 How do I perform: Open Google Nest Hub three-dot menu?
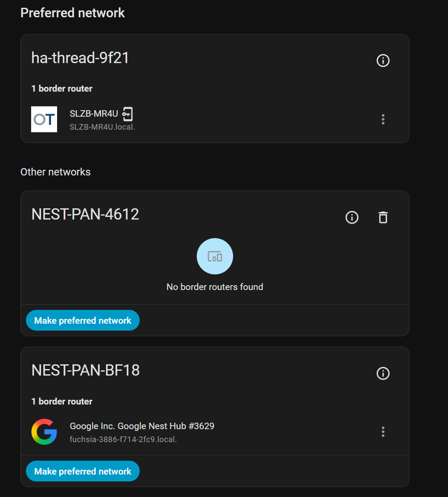[x=383, y=432]
